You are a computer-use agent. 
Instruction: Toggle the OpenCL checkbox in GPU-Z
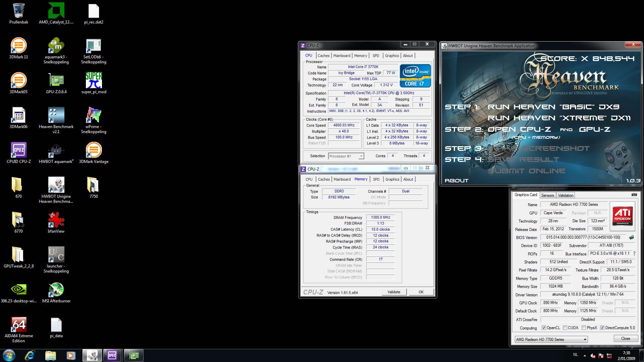point(544,328)
